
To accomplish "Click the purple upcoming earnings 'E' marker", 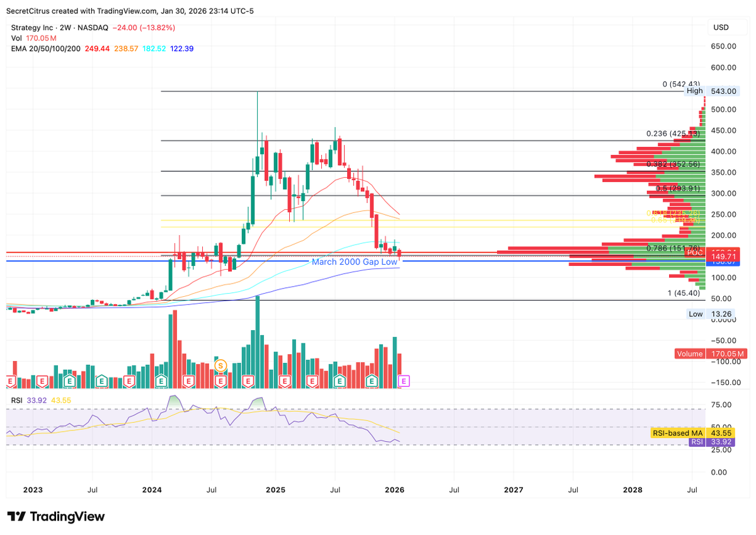I will 404,381.
